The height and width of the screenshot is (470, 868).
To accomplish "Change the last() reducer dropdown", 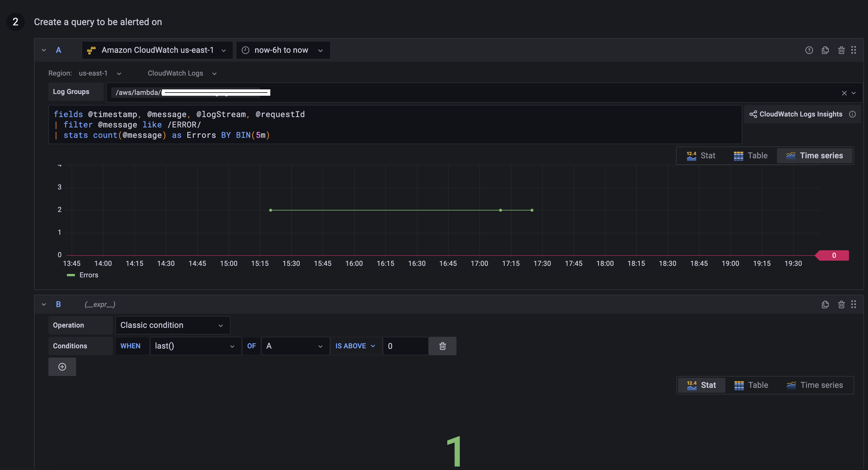I will point(195,346).
